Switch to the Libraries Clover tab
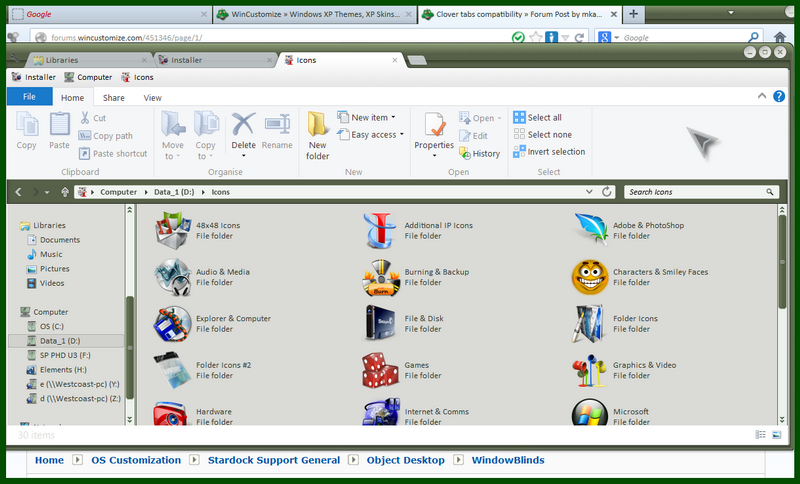This screenshot has height=484, width=800. [x=90, y=60]
